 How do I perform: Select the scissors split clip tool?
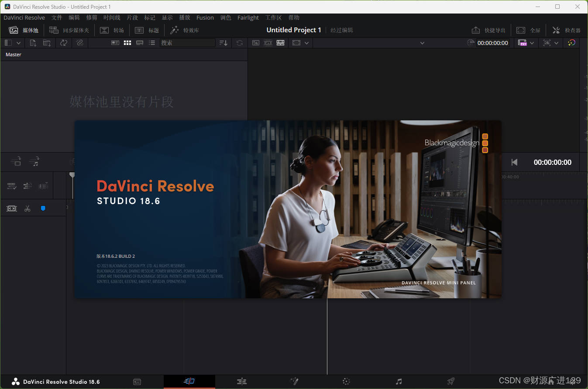28,208
